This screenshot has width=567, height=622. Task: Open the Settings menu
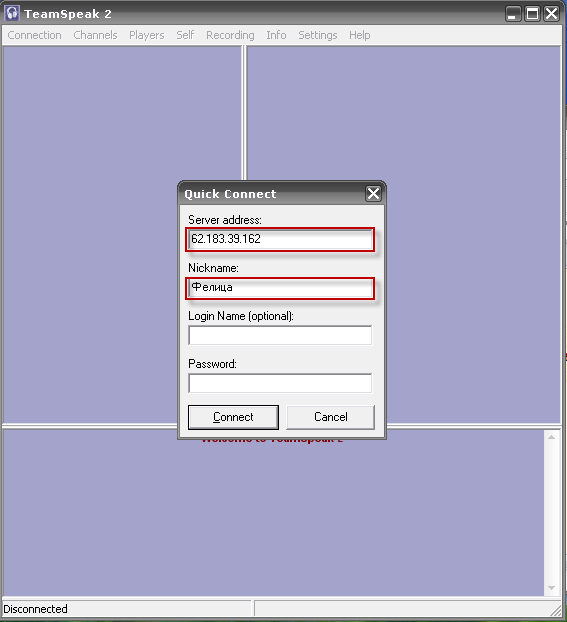[317, 35]
